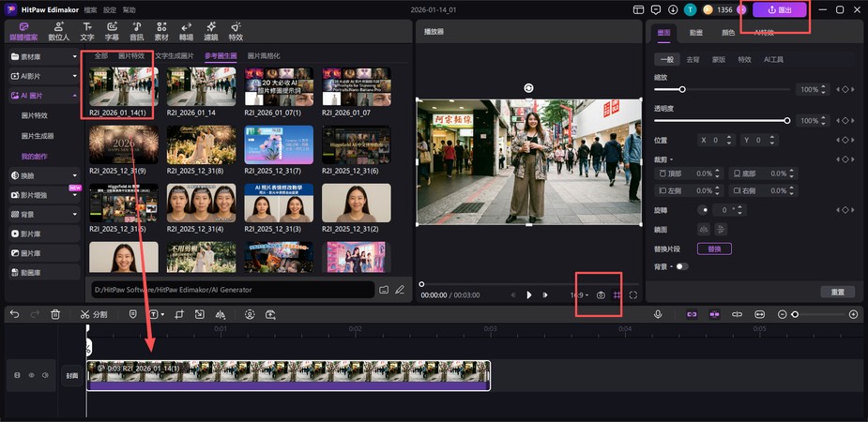Open the 16:9 aspect ratio dropdown

click(579, 294)
